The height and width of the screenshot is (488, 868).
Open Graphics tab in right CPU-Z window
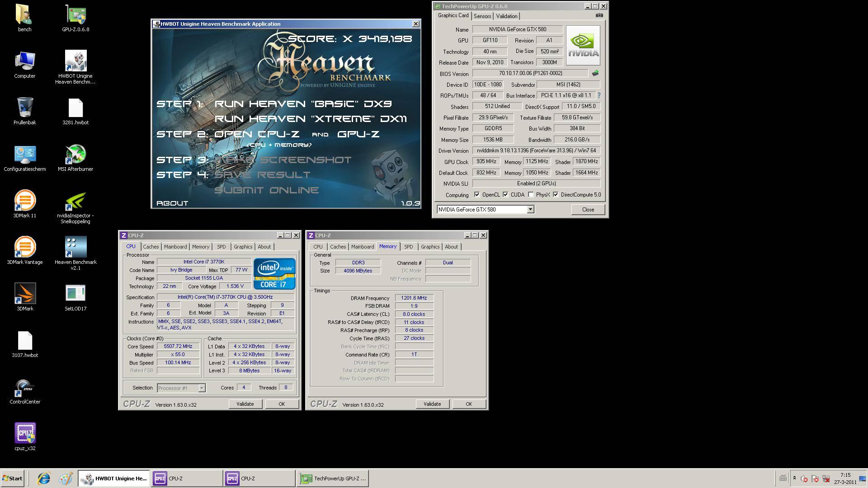click(x=430, y=247)
